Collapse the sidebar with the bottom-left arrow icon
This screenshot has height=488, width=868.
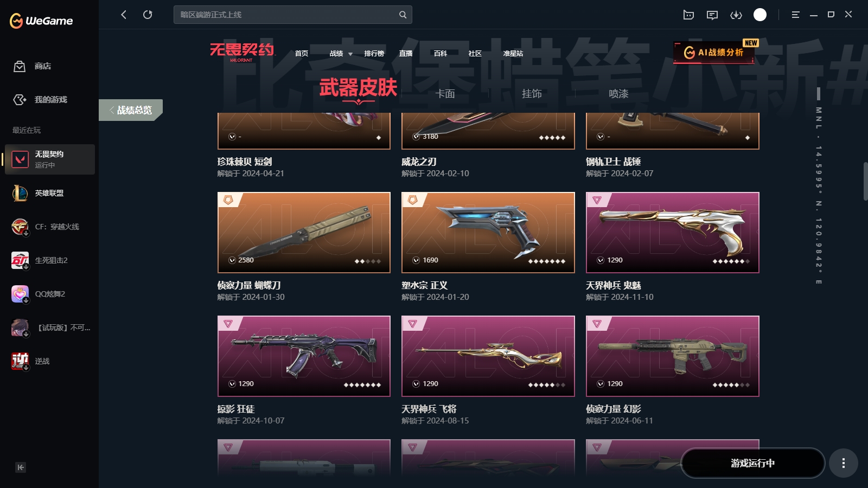tap(21, 467)
